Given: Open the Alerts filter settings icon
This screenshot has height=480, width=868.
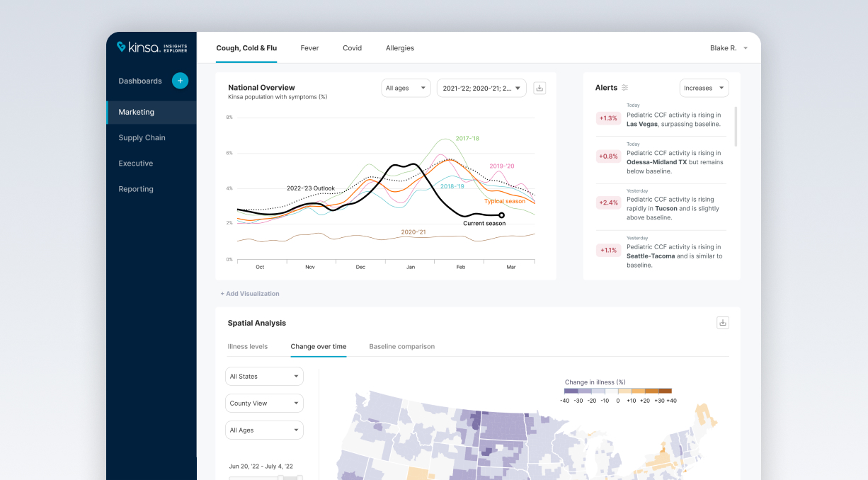Looking at the screenshot, I should click(624, 88).
